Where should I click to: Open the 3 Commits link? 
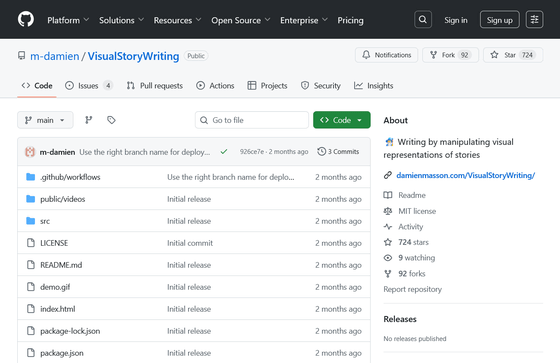pos(338,151)
